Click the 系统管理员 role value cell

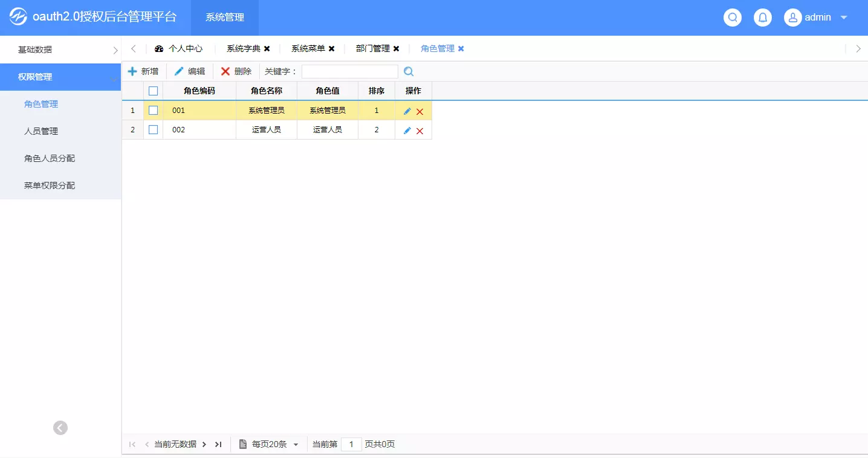pyautogui.click(x=328, y=111)
